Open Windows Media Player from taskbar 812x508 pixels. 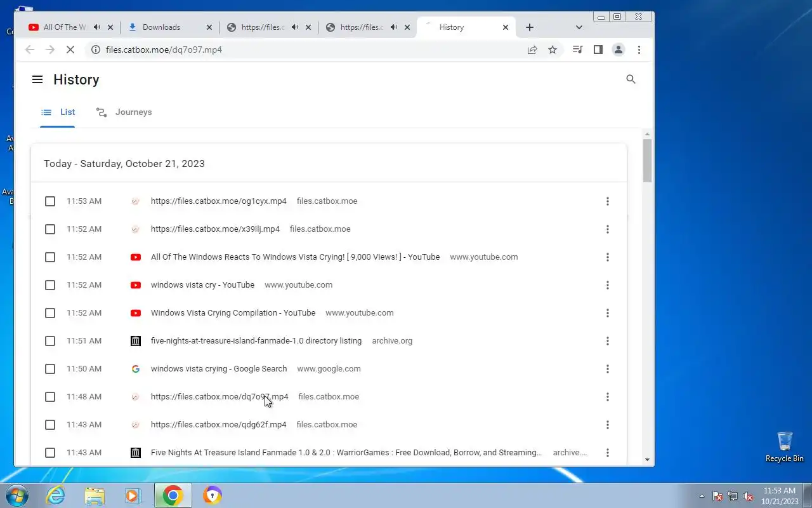click(x=133, y=495)
